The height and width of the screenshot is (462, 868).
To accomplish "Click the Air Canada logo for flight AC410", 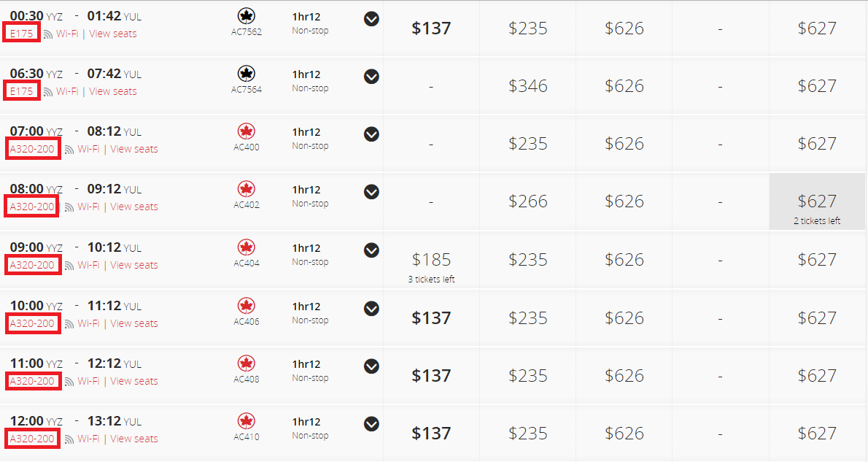I will pos(247,421).
